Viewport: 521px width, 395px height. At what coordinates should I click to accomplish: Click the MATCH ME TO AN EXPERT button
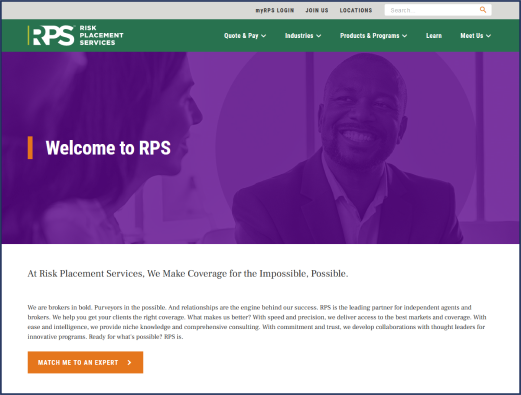pos(85,362)
